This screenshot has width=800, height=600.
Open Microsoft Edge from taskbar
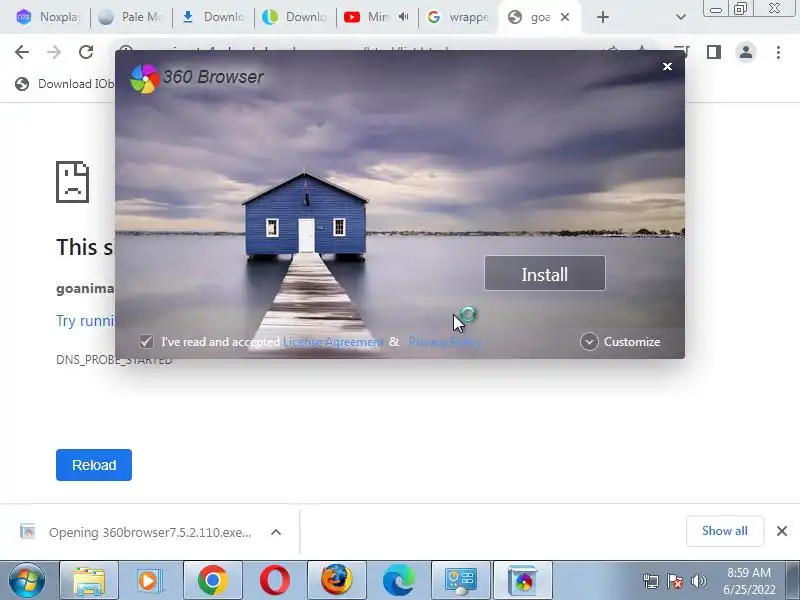(x=398, y=580)
